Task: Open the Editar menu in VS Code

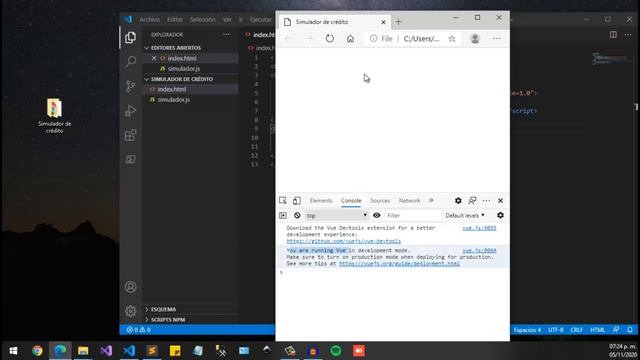Action: tap(175, 19)
